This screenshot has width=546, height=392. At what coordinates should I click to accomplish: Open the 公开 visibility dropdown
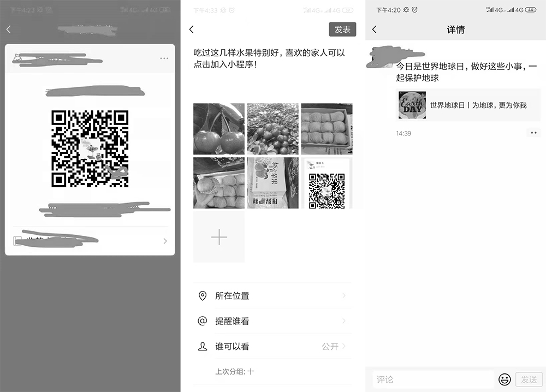[333, 346]
